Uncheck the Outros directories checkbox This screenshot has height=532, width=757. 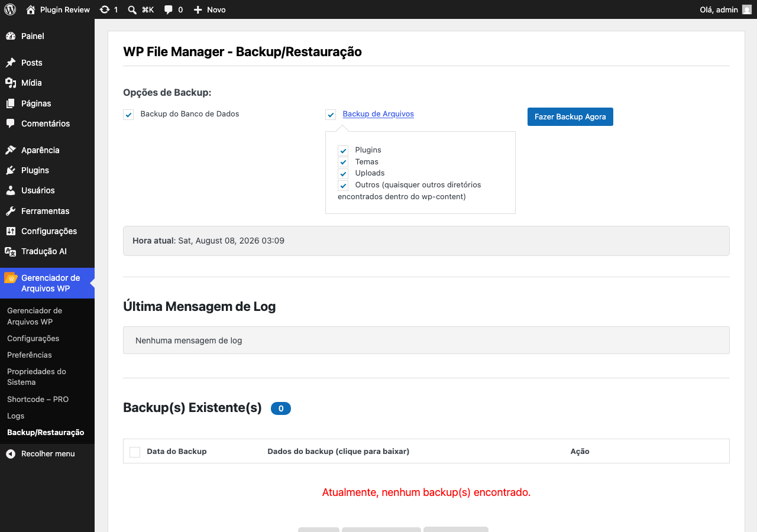coord(343,186)
